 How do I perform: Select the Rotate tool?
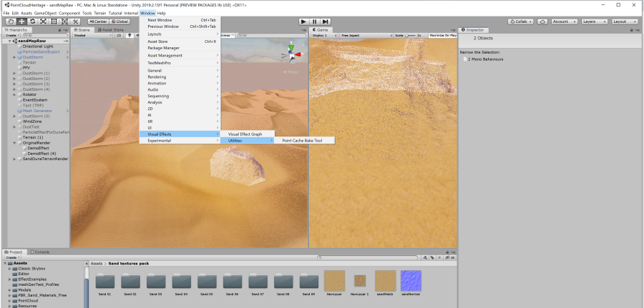(32, 21)
